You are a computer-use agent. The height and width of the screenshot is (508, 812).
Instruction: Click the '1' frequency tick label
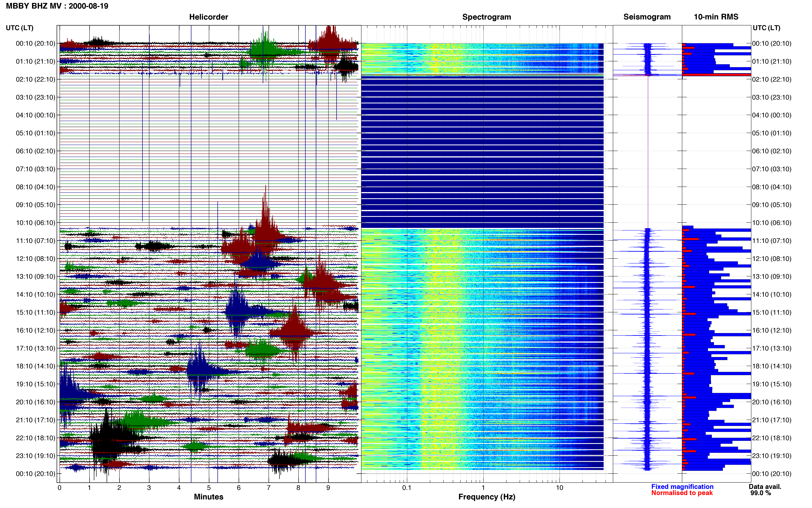tap(483, 487)
